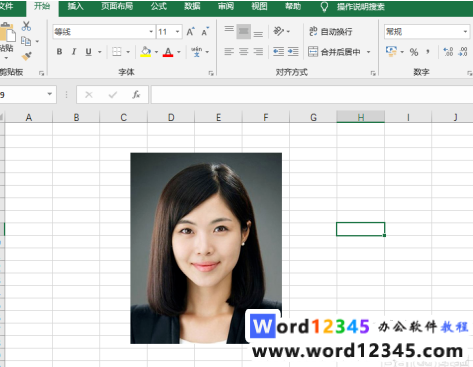
Task: Open font color dropdown arrow
Action: (179, 52)
